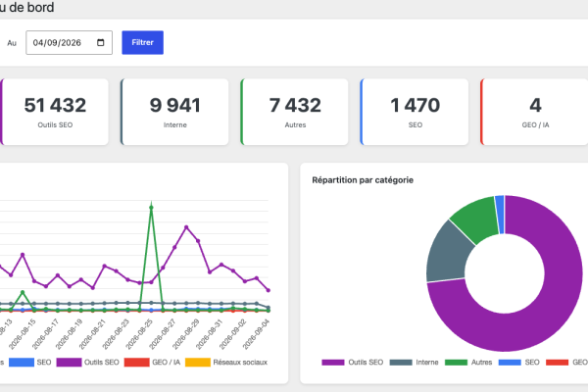Viewport: 588px width, 392px height.
Task: Click the last purple point at 2026-09-04
Action: tap(269, 290)
